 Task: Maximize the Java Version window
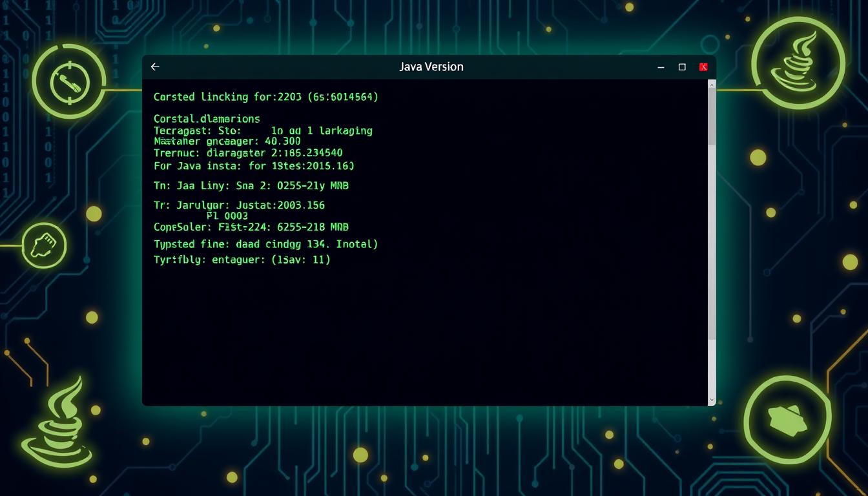[682, 67]
